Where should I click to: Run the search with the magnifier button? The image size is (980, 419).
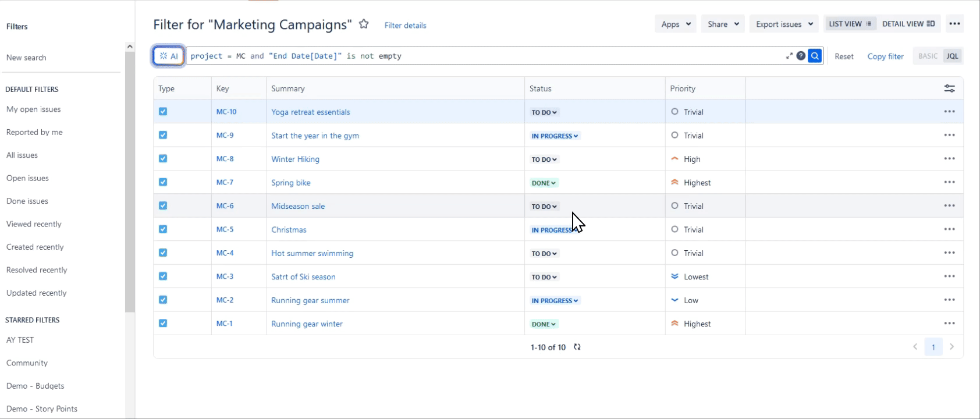click(x=815, y=56)
